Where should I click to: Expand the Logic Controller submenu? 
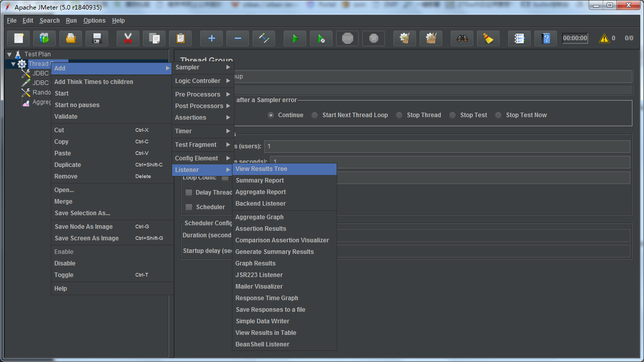(203, 81)
